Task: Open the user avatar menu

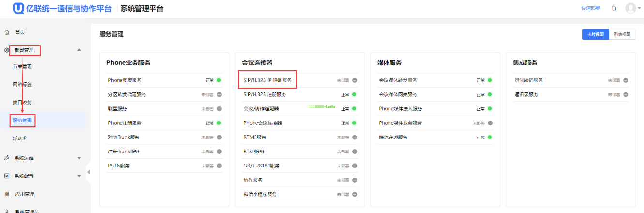Action: 630,8
